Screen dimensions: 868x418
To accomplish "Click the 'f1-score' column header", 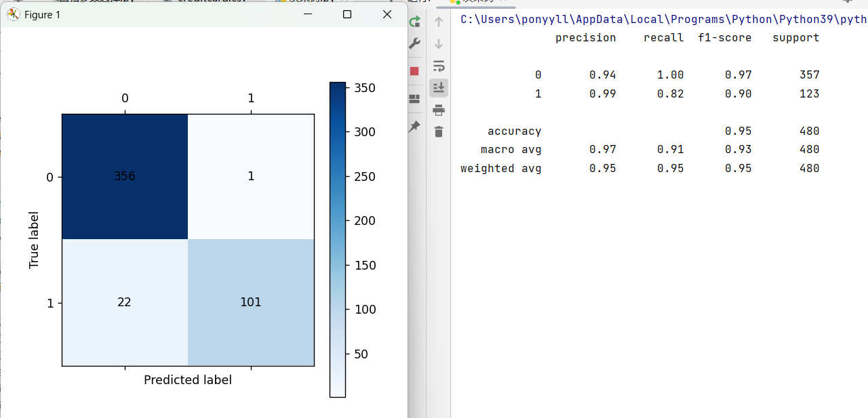I will 725,38.
